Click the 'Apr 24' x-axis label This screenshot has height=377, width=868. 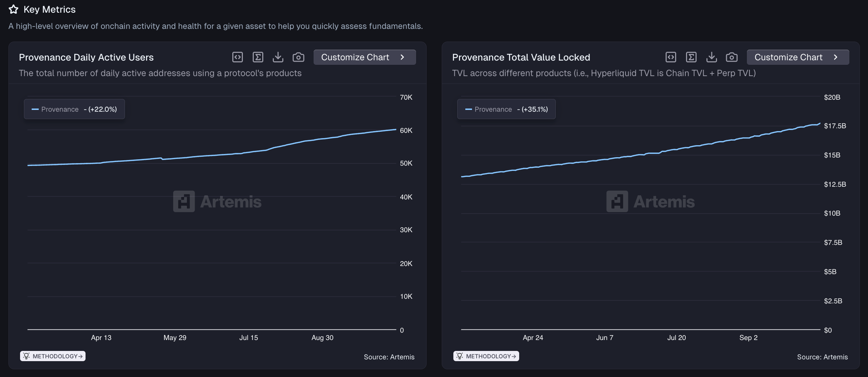click(x=533, y=338)
